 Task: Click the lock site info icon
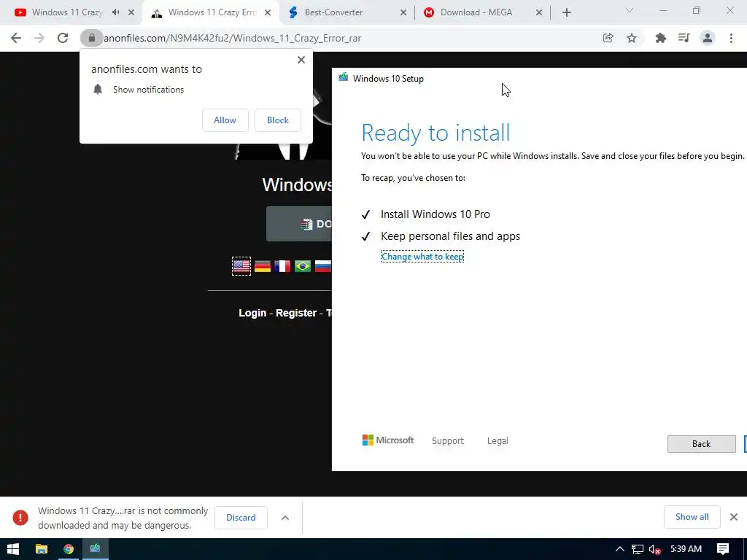point(92,38)
